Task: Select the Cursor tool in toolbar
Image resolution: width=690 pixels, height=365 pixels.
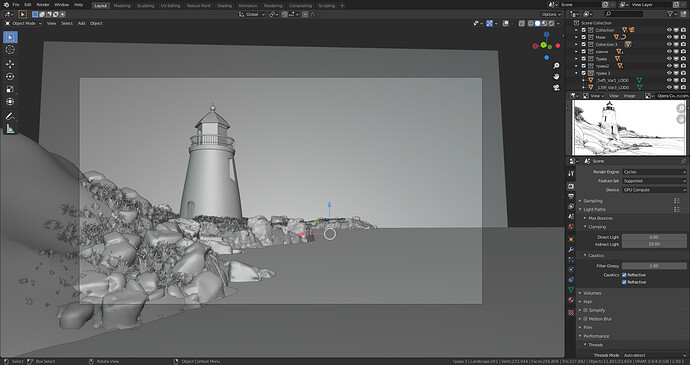Action: click(x=10, y=50)
